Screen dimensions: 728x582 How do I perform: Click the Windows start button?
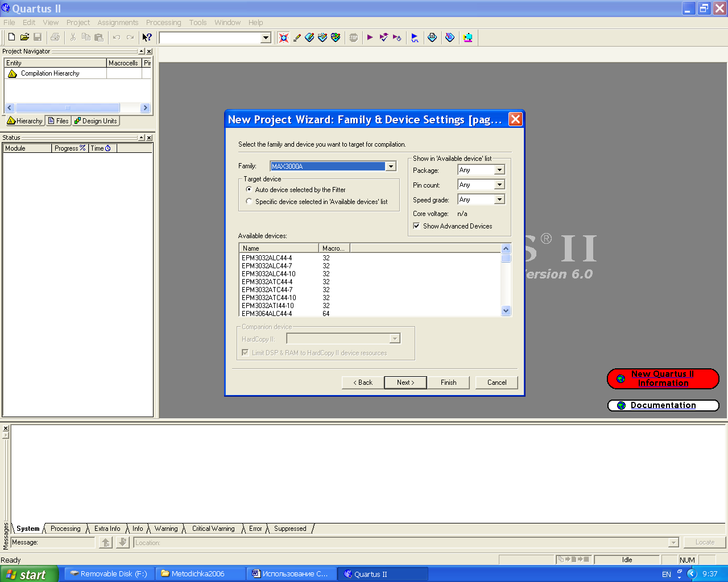(x=29, y=574)
